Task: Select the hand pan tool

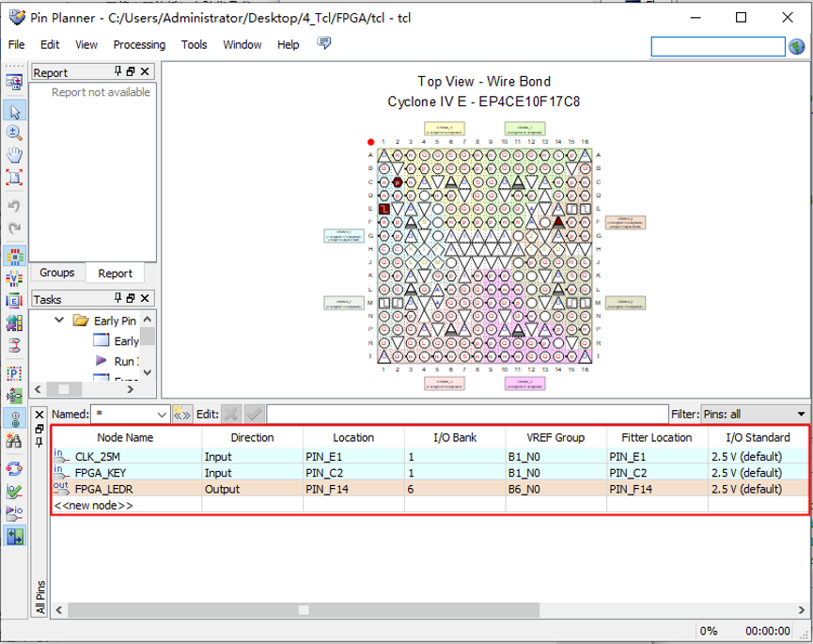Action: (x=14, y=155)
